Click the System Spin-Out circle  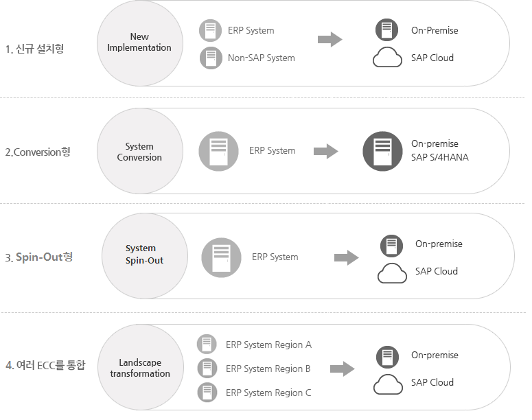coord(144,255)
